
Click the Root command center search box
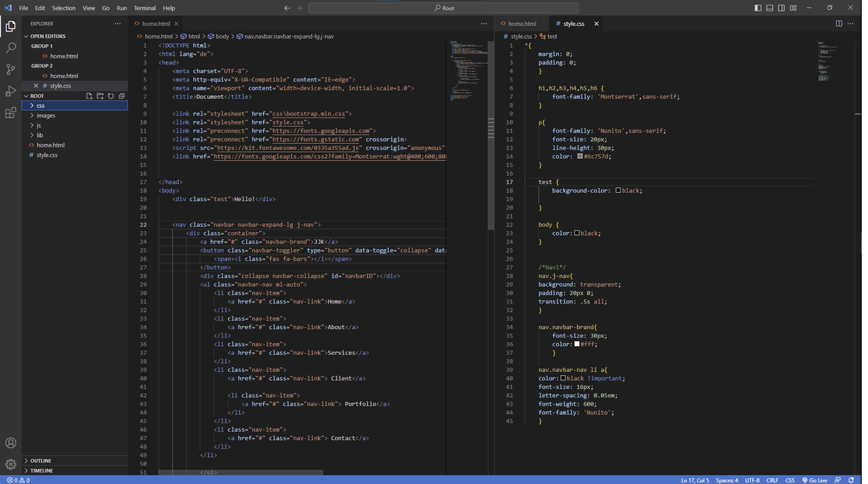coord(444,8)
